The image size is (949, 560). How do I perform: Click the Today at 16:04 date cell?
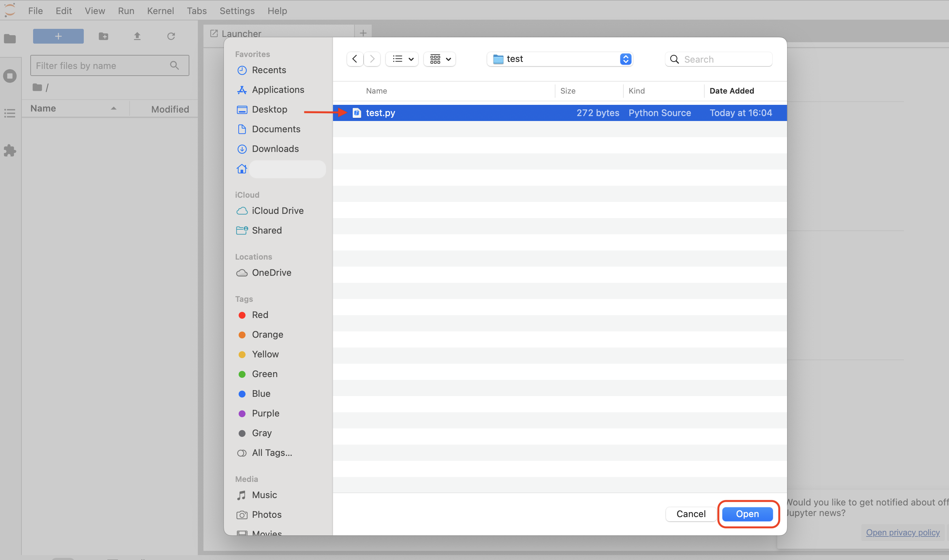(741, 113)
